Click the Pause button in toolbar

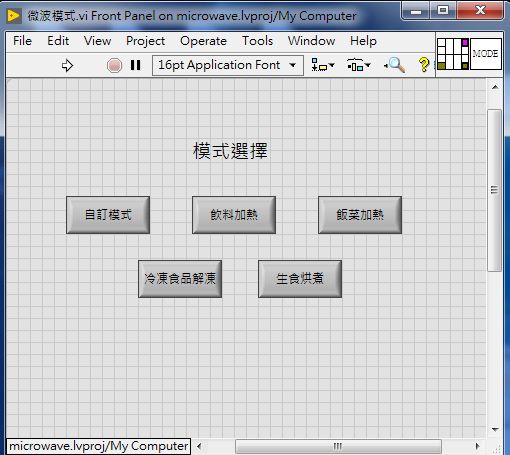[135, 65]
